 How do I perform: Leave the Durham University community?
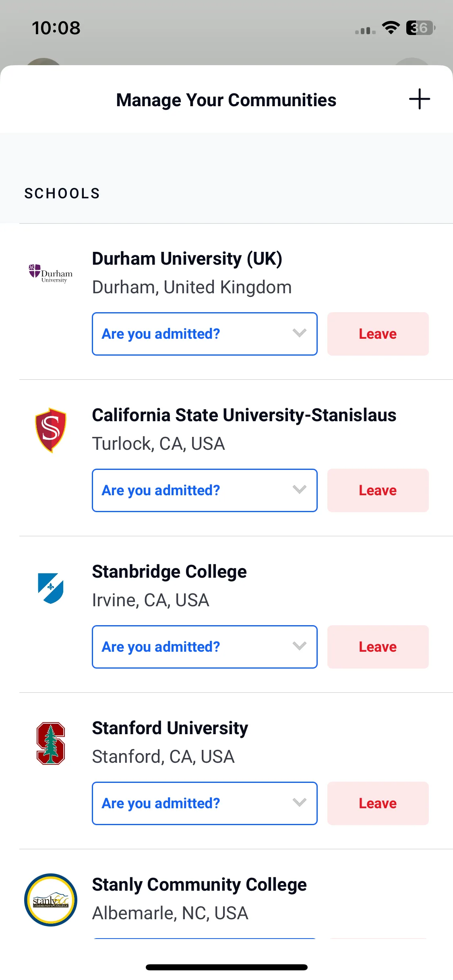tap(378, 334)
